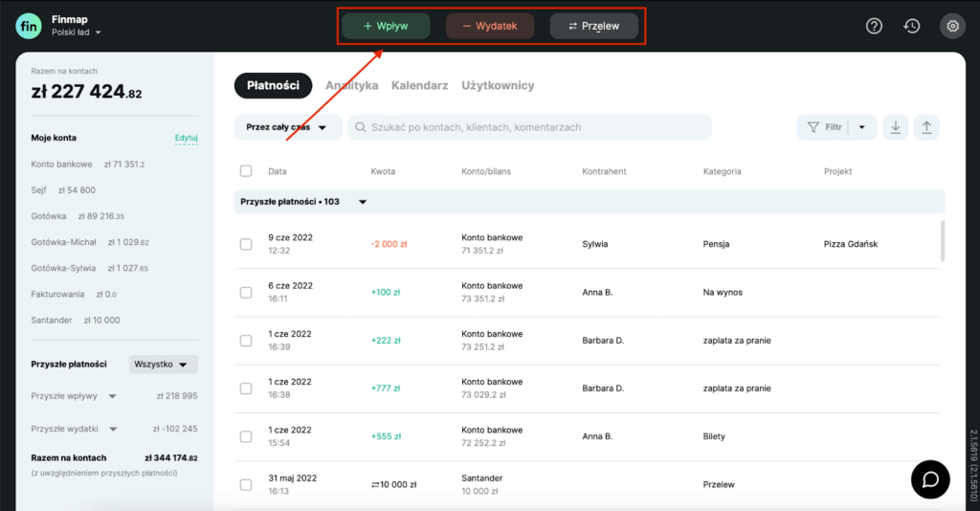Switch to the Analityka tab
The image size is (980, 511).
352,85
